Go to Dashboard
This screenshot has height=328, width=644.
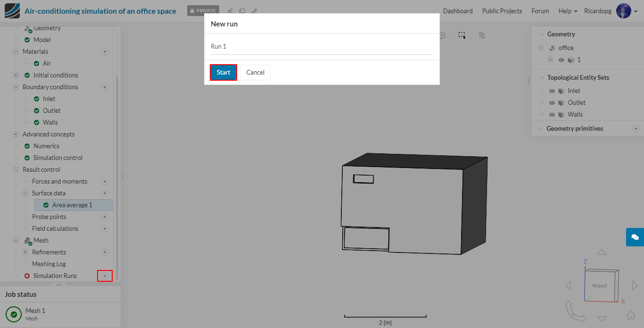pos(458,11)
